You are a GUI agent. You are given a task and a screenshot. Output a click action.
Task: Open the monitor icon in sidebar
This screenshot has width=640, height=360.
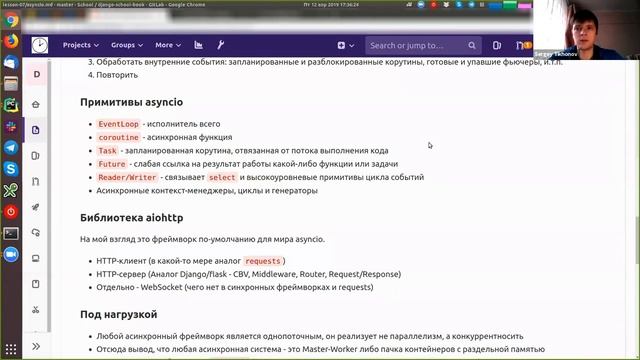[x=36, y=258]
